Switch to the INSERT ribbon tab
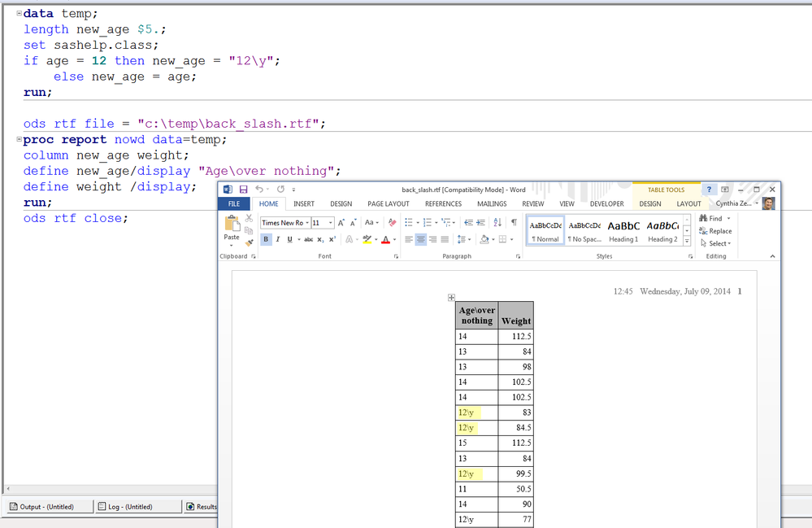The image size is (812, 528). coord(304,204)
